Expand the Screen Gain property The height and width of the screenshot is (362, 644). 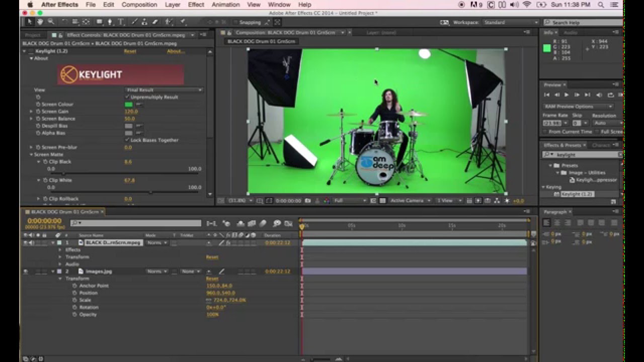(x=31, y=112)
